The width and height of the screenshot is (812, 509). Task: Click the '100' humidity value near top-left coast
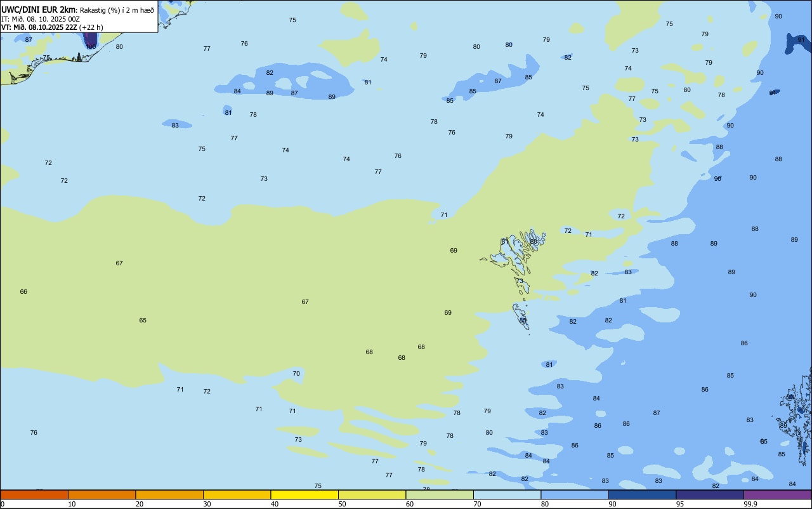pos(91,46)
